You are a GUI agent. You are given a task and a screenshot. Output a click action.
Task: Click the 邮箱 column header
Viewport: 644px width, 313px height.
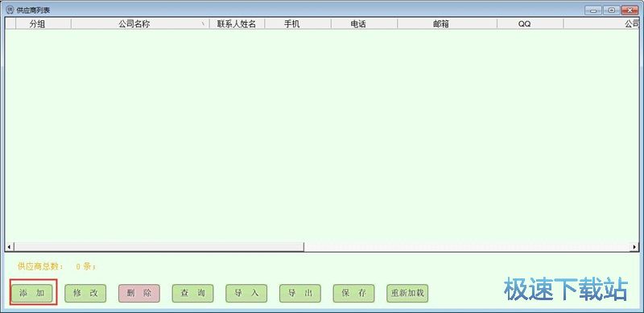pyautogui.click(x=448, y=24)
